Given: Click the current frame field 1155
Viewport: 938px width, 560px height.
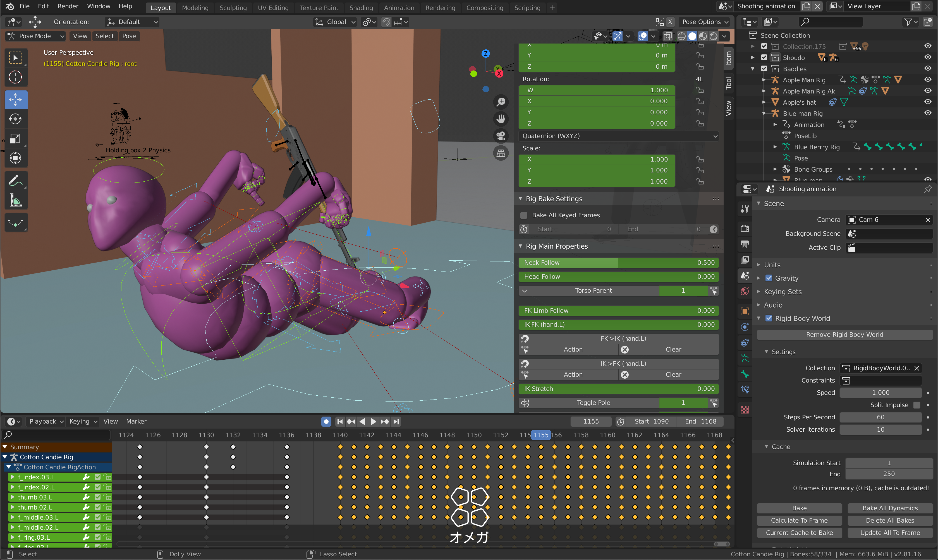Looking at the screenshot, I should (591, 422).
